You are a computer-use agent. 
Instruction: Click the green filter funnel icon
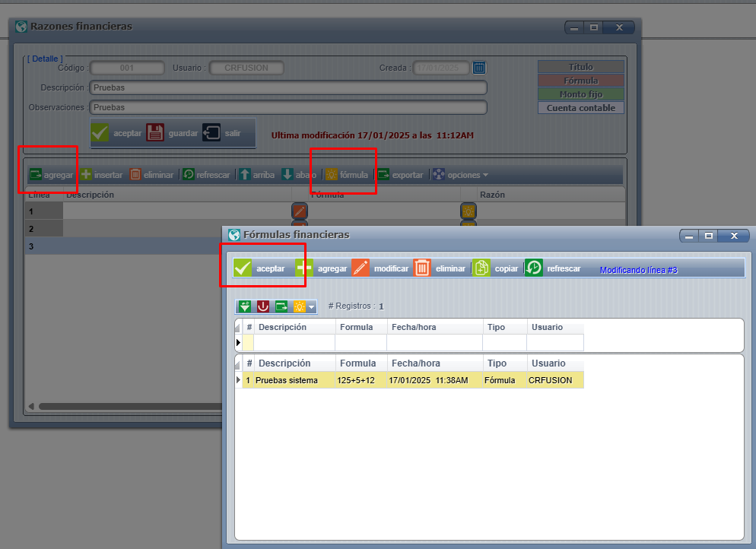click(x=244, y=306)
